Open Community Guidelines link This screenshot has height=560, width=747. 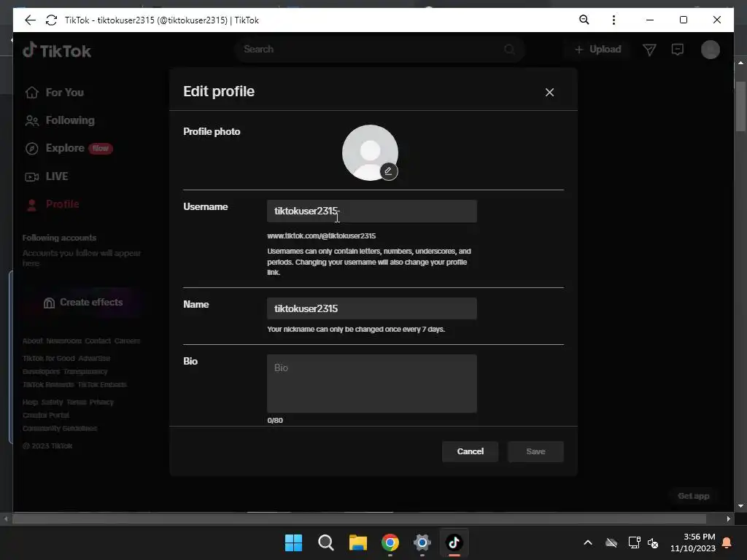(x=60, y=429)
